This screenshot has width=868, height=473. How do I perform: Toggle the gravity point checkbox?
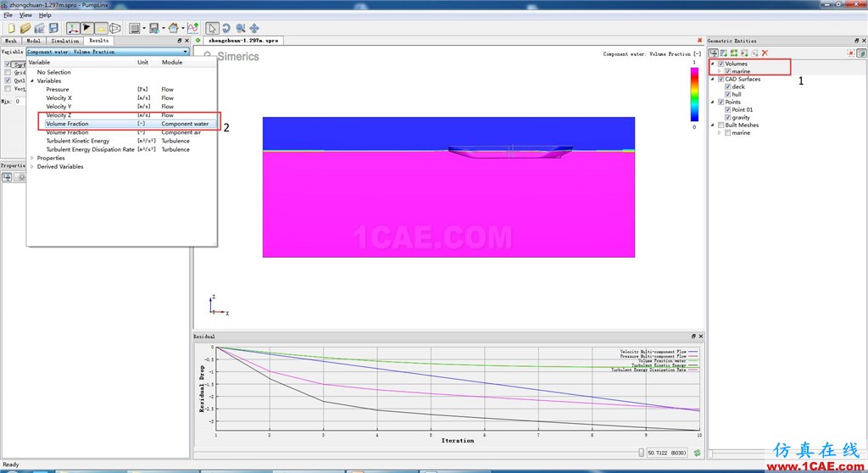tap(728, 118)
